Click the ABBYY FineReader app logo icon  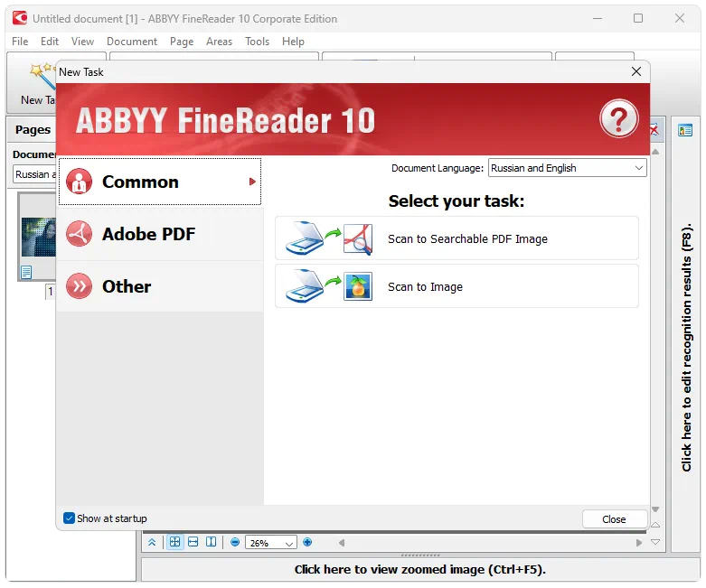tap(20, 18)
